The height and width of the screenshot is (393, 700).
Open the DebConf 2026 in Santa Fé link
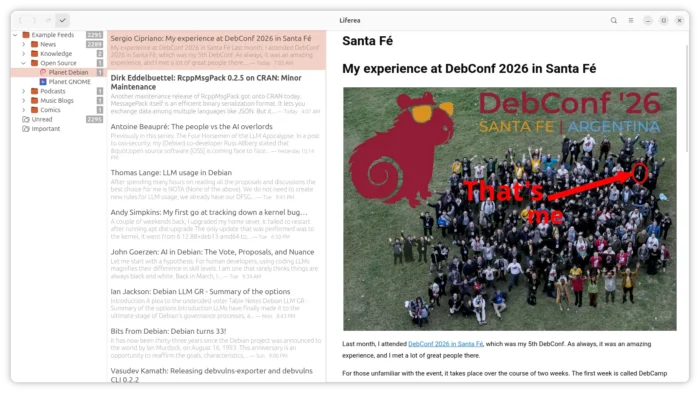tap(446, 344)
